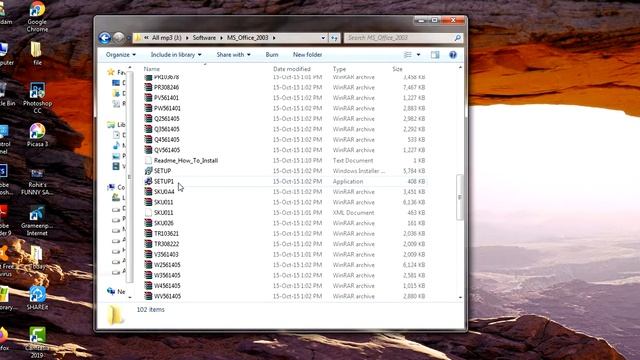Image resolution: width=640 pixels, height=360 pixels.
Task: Open the Share with dropdown
Action: point(233,55)
